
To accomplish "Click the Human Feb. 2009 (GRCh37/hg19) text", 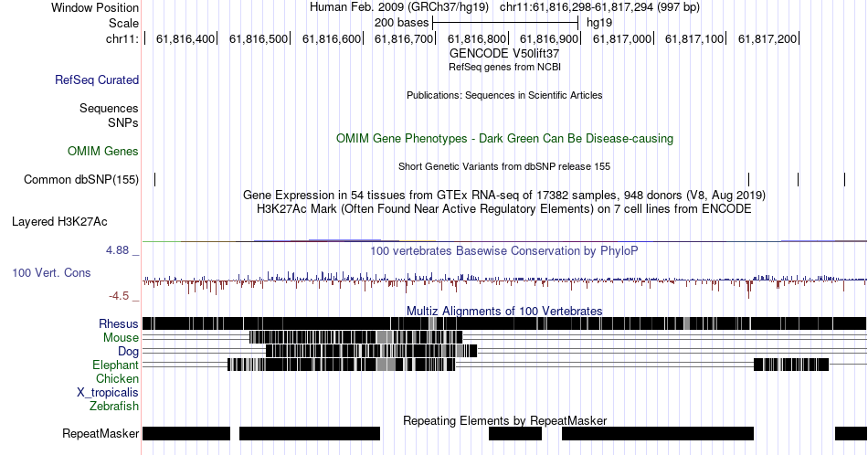I will click(399, 7).
